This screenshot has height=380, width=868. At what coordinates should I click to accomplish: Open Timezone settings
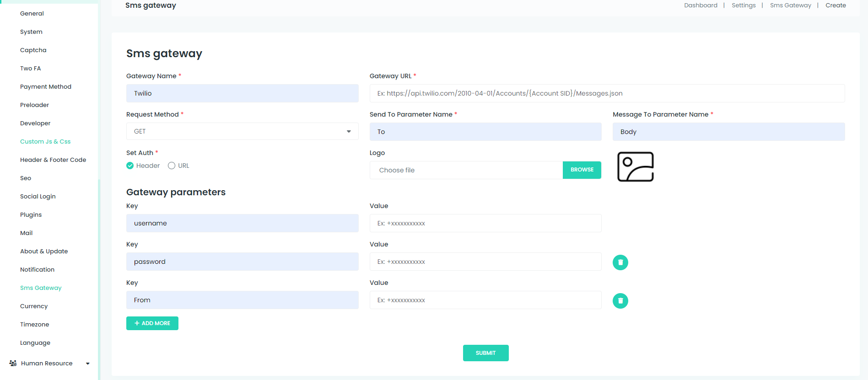[34, 324]
